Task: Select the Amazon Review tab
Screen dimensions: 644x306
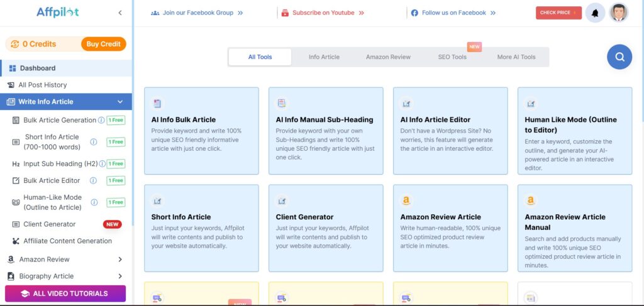Action: click(388, 57)
